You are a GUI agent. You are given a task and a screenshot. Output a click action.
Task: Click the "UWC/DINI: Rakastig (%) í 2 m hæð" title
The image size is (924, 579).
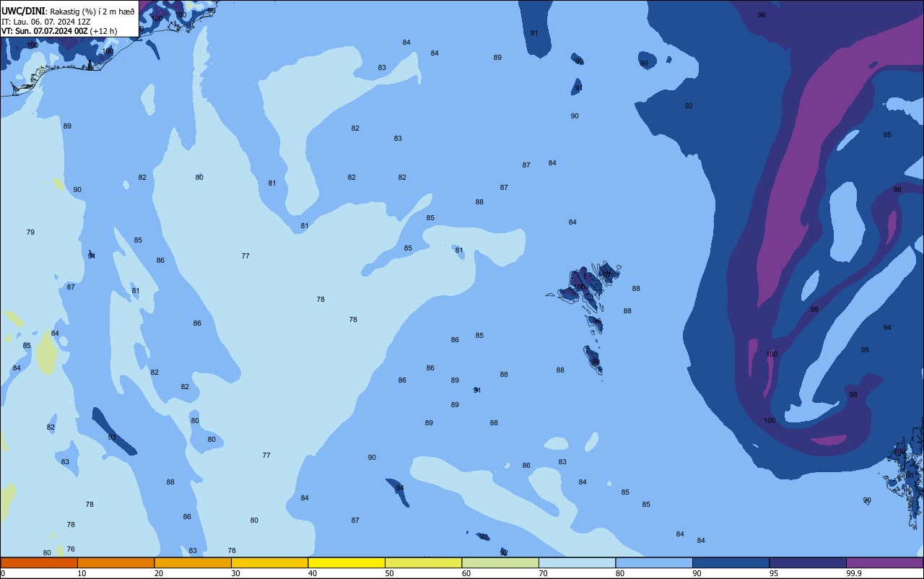[x=68, y=11]
